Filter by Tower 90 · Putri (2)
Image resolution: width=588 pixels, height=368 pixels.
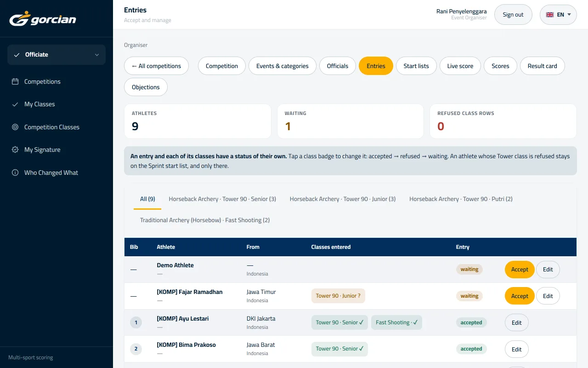coord(461,199)
